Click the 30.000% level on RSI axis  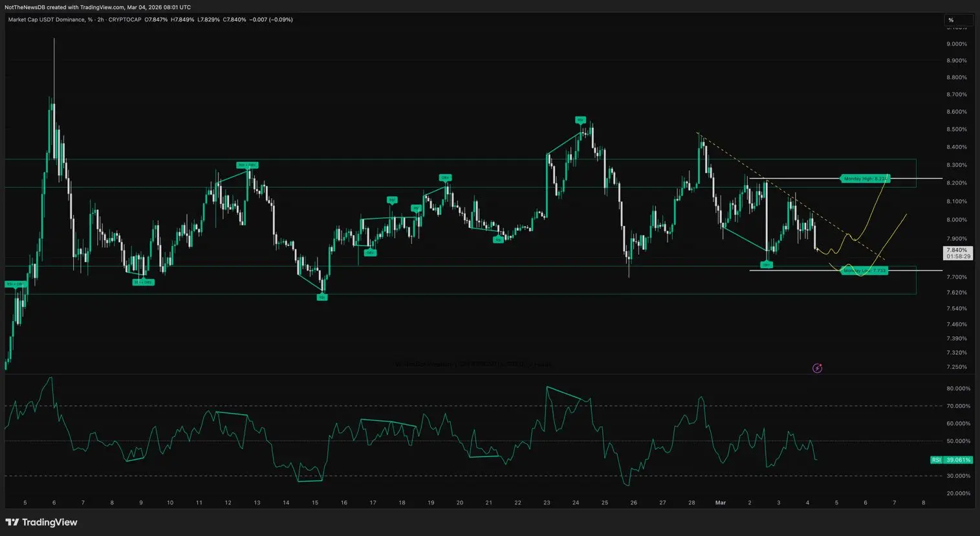[958, 476]
